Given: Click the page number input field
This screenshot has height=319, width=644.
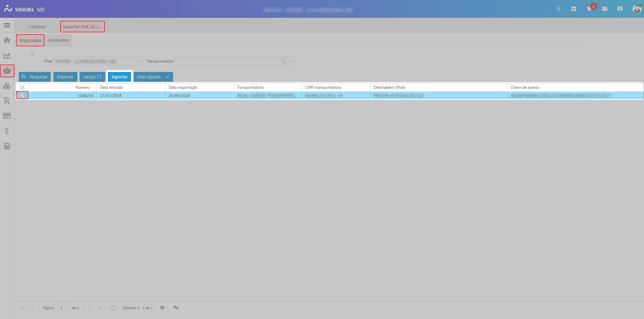Looking at the screenshot, I should (64, 308).
